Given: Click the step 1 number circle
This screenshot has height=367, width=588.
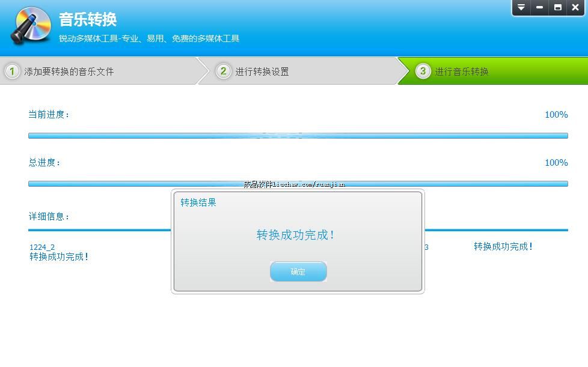Looking at the screenshot, I should [12, 71].
